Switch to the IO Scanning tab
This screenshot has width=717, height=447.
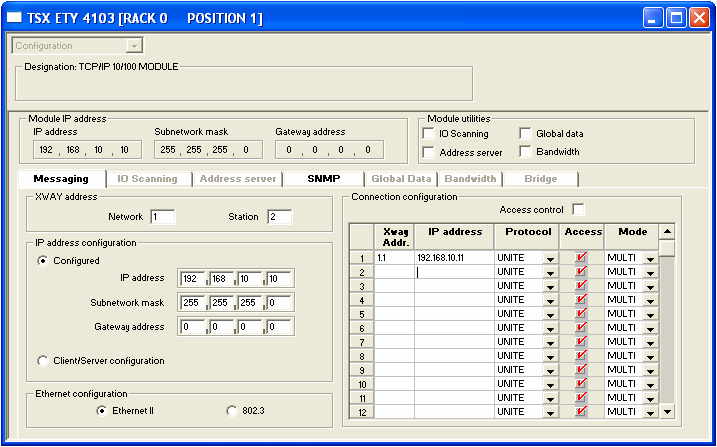coord(148,179)
